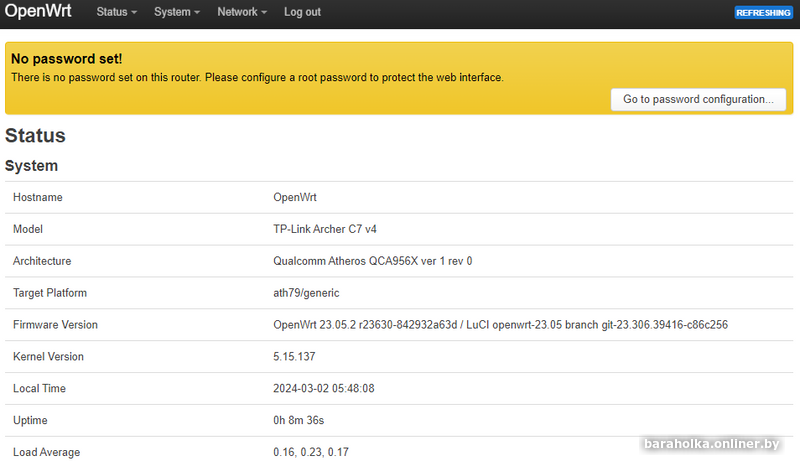Select the Hostname value OpenWrt
Viewport: 800px width, 465px height.
[295, 197]
